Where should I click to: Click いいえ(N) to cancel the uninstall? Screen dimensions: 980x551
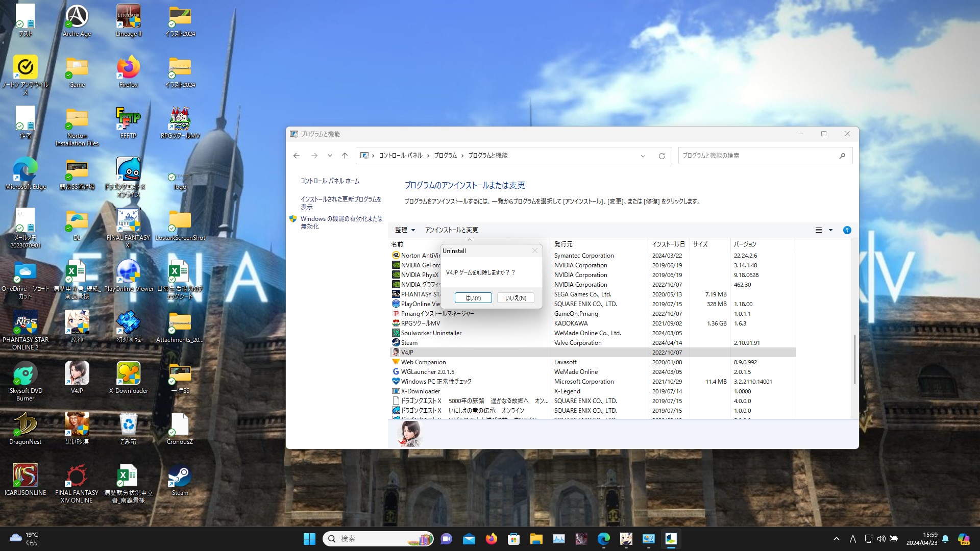pos(516,297)
